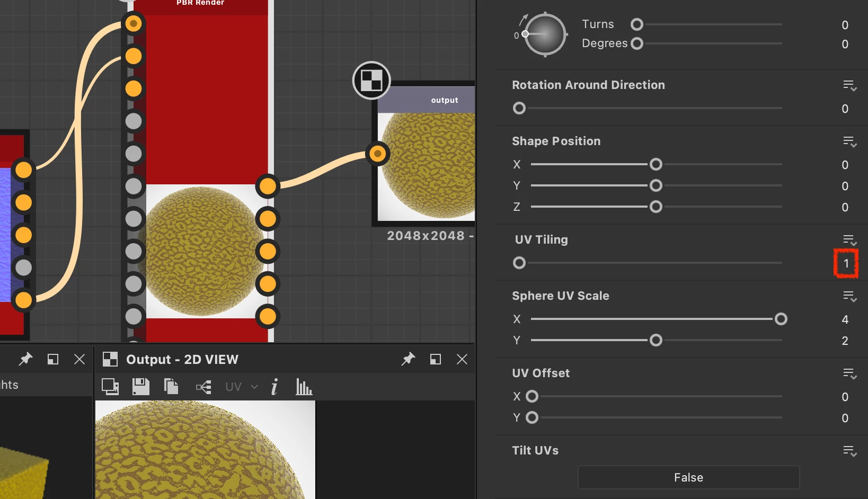Click the UV Offset Y slider handle
868x499 pixels.
coord(532,417)
